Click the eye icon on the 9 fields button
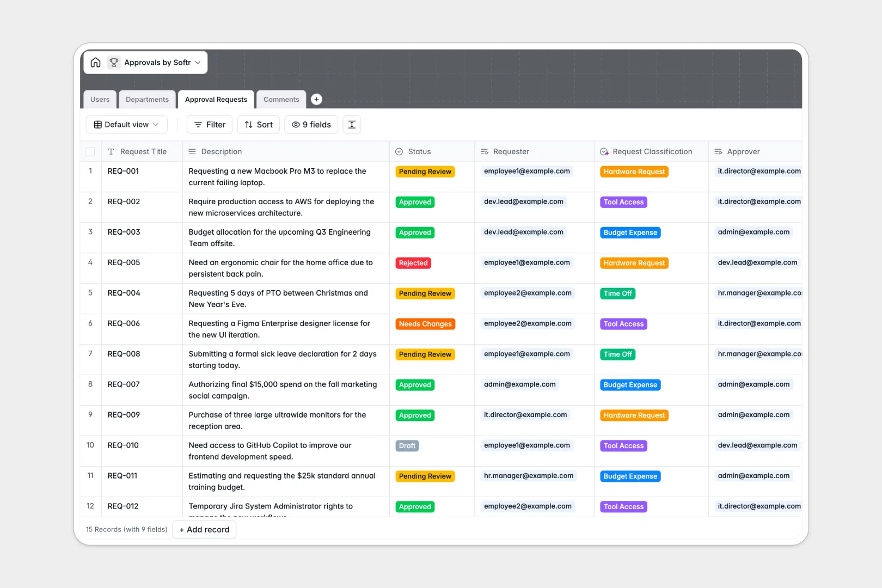The height and width of the screenshot is (588, 882). pos(296,124)
